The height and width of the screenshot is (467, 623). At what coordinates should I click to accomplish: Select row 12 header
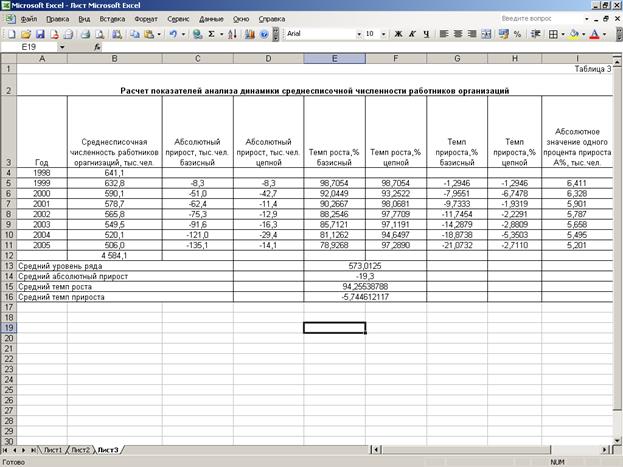[x=8, y=256]
